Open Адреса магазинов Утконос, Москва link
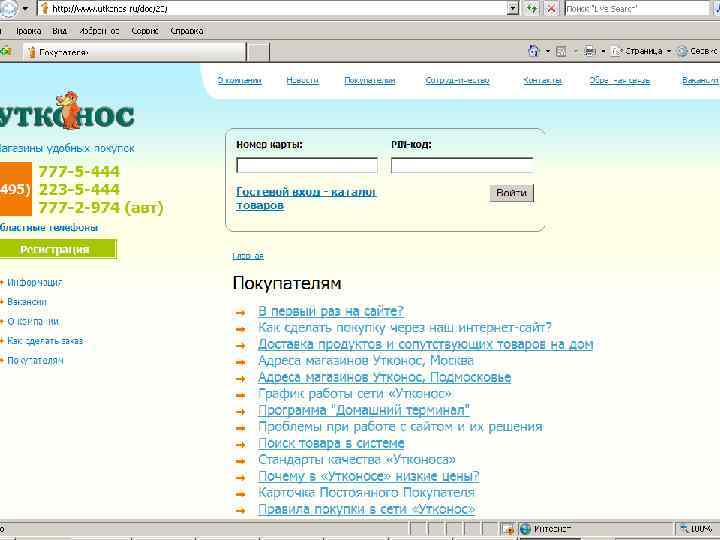720x540 pixels. point(366,360)
